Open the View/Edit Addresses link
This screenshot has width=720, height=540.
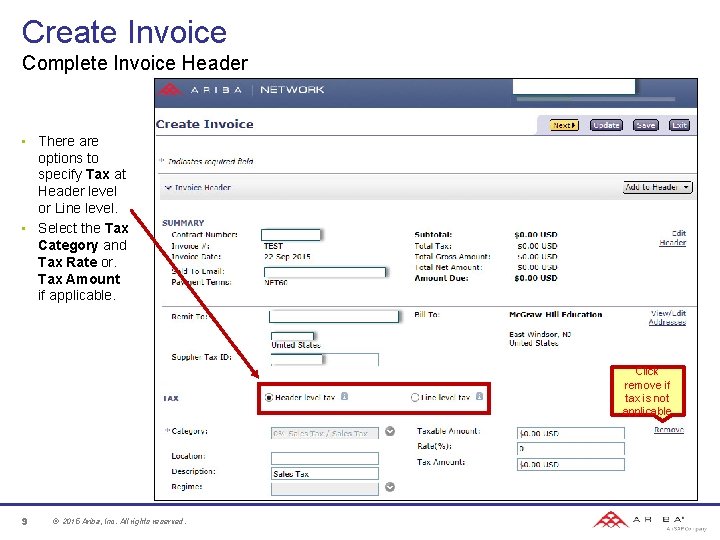pyautogui.click(x=668, y=318)
